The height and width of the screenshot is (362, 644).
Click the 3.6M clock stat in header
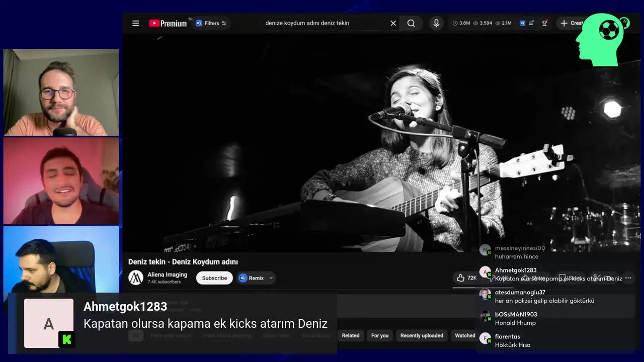point(461,23)
